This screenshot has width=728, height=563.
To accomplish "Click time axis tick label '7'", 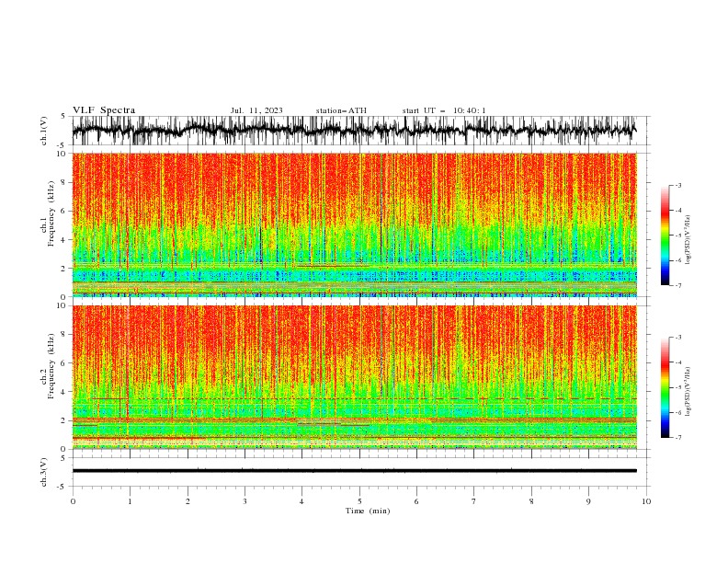I will [474, 501].
